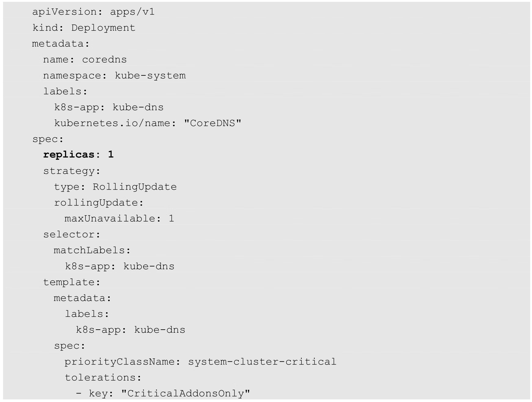Click the template: key
This screenshot has height=402, width=532.
point(71,282)
